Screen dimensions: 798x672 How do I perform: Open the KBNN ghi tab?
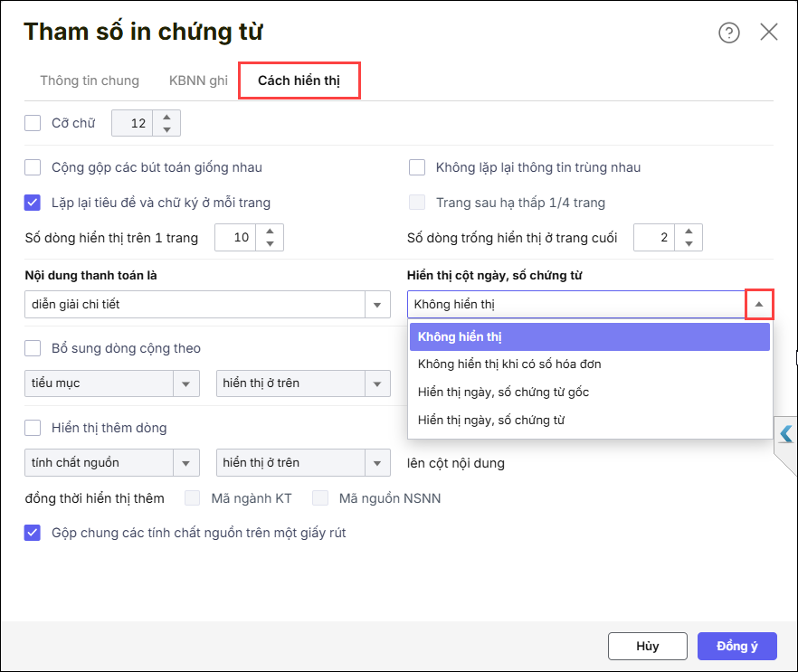pos(198,80)
